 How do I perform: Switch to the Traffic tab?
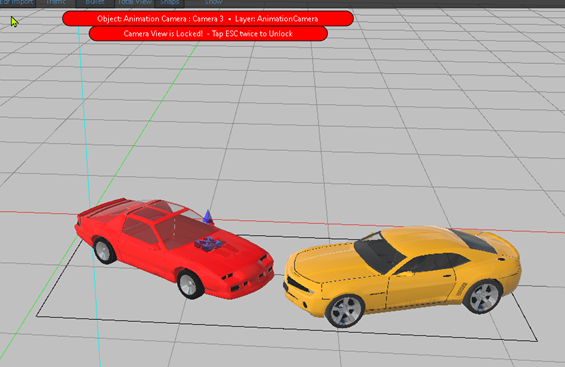pyautogui.click(x=56, y=3)
